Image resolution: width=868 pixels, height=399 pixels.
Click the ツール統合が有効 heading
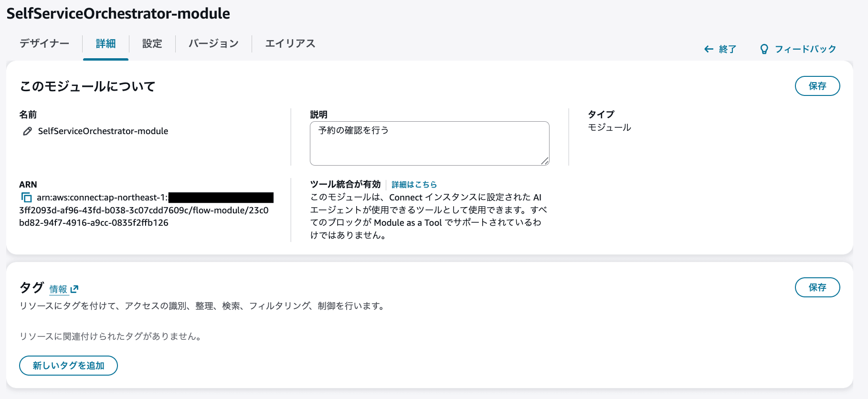[345, 185]
